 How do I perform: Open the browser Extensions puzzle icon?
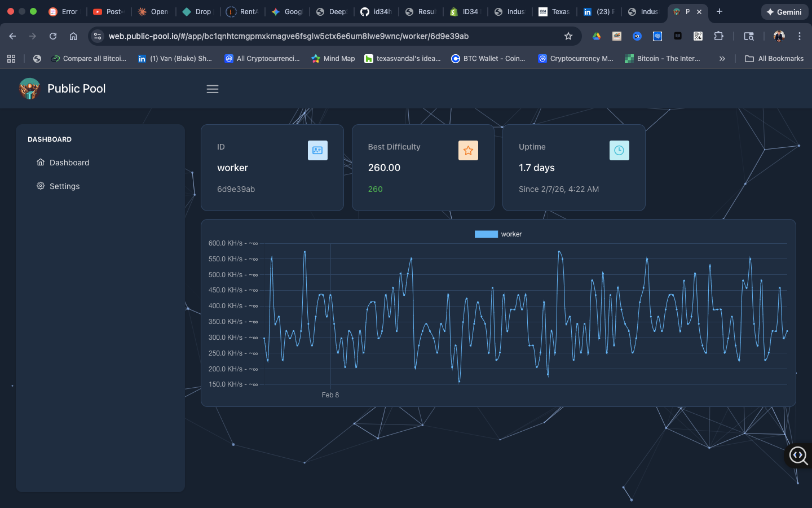click(718, 36)
